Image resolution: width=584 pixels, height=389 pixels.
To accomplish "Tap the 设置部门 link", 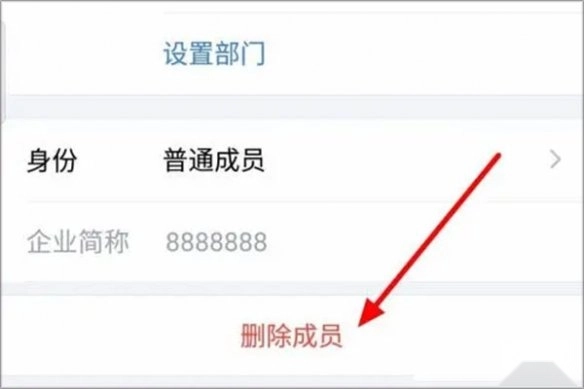I will coord(215,54).
